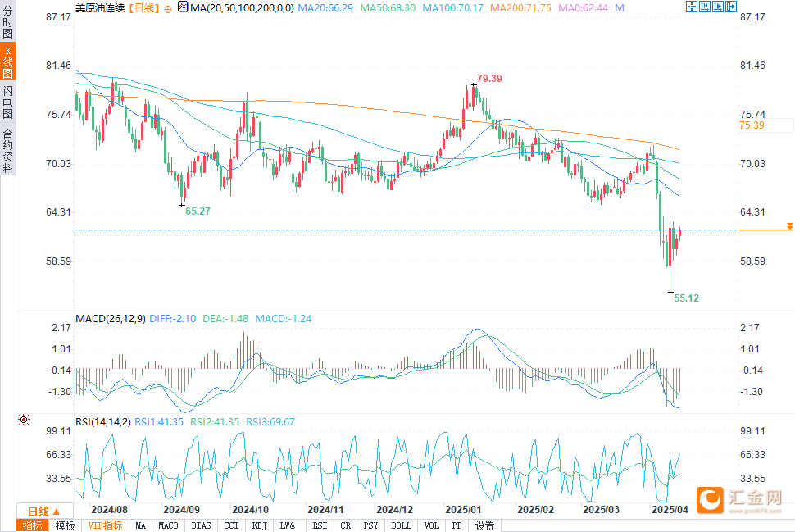Click the 79.39 high price marker
The image size is (795, 532).
pyautogui.click(x=489, y=78)
